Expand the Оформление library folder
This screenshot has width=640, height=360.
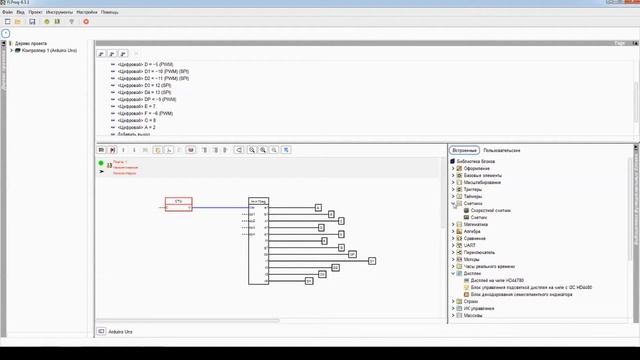click(453, 169)
